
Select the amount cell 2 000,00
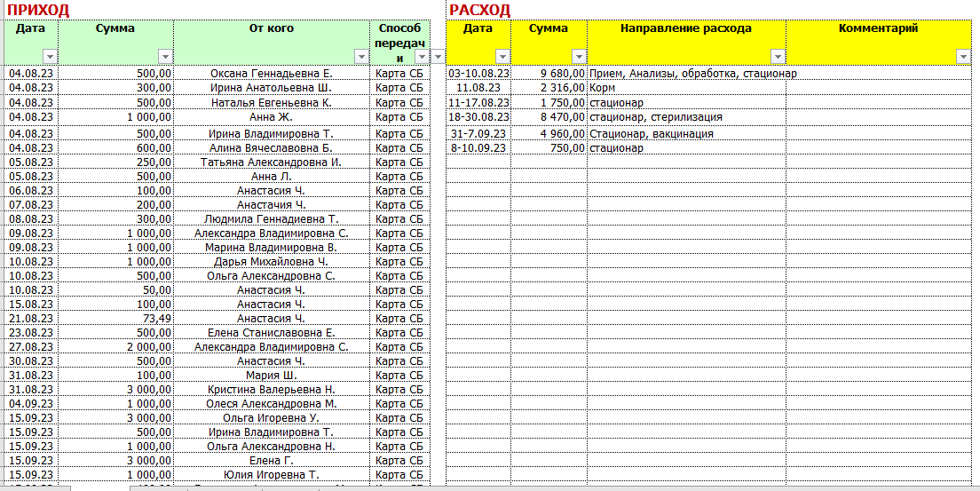tap(116, 346)
